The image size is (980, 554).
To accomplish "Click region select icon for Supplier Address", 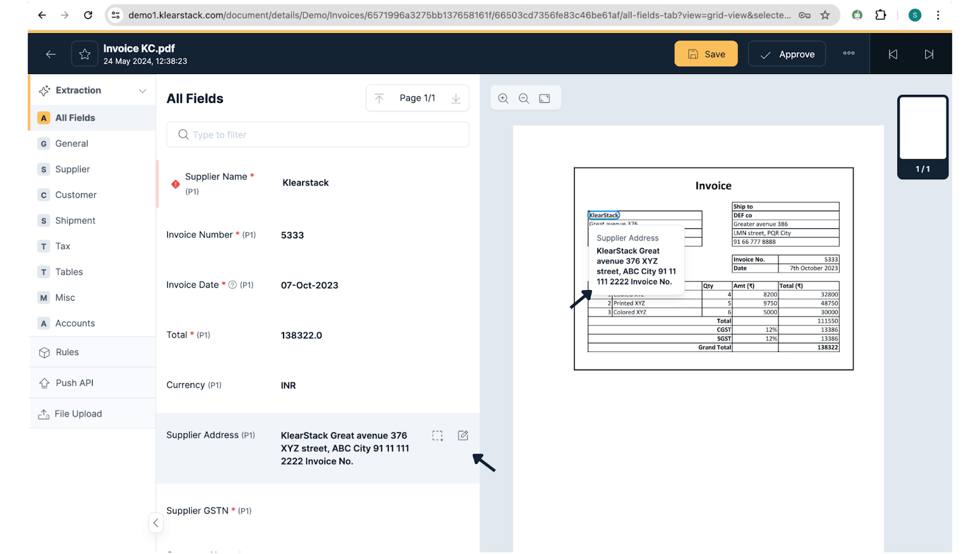I will (x=437, y=436).
